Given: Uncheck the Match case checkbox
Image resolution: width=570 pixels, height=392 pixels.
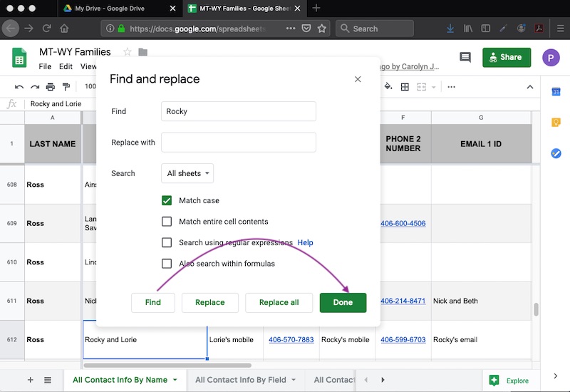Looking at the screenshot, I should pos(167,200).
